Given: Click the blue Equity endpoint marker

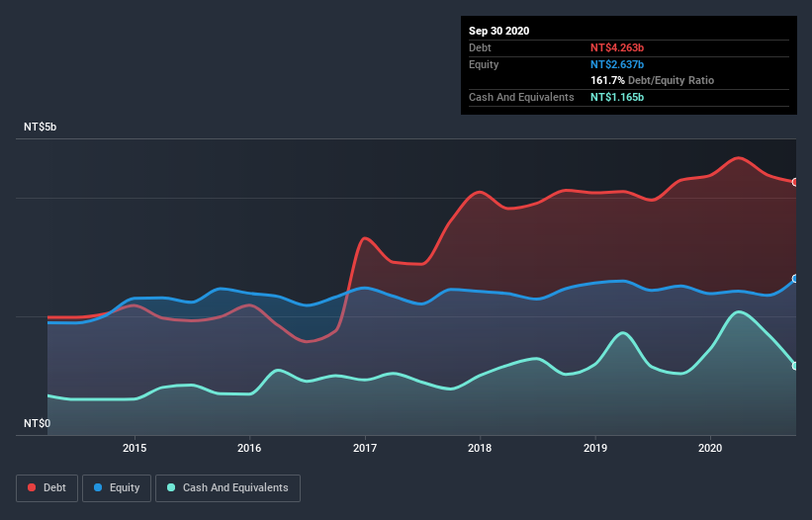Looking at the screenshot, I should tap(795, 279).
